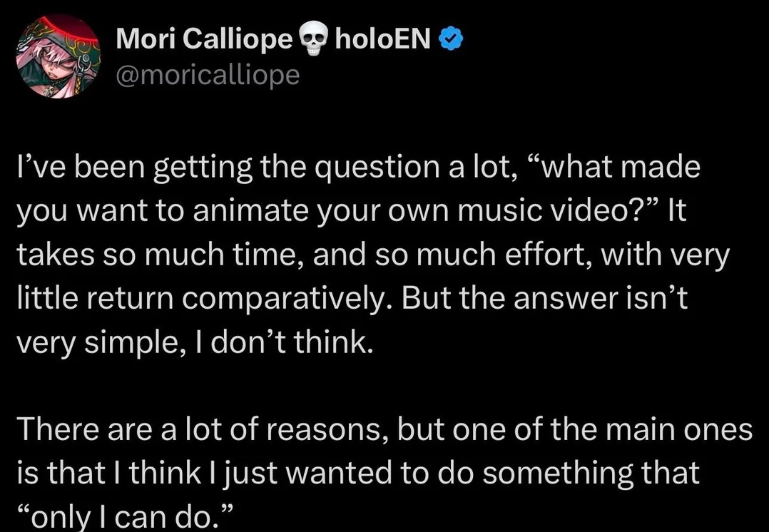769x532 pixels.
Task: Click the holoEN text in the name
Action: pyautogui.click(x=382, y=39)
